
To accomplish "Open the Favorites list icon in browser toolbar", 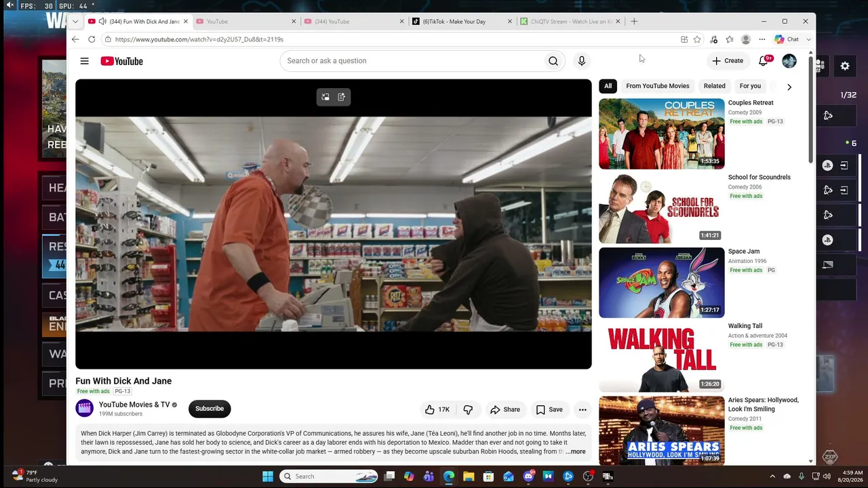I will click(x=730, y=39).
